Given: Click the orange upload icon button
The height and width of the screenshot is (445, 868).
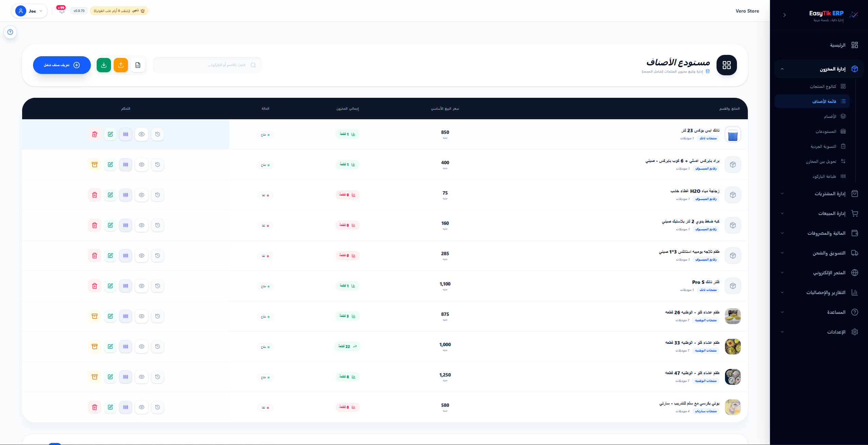Looking at the screenshot, I should pyautogui.click(x=121, y=65).
